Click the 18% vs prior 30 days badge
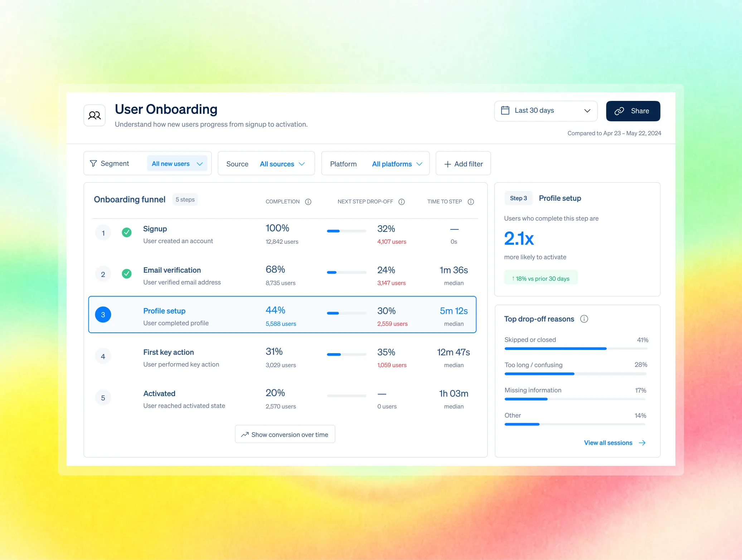 click(541, 278)
